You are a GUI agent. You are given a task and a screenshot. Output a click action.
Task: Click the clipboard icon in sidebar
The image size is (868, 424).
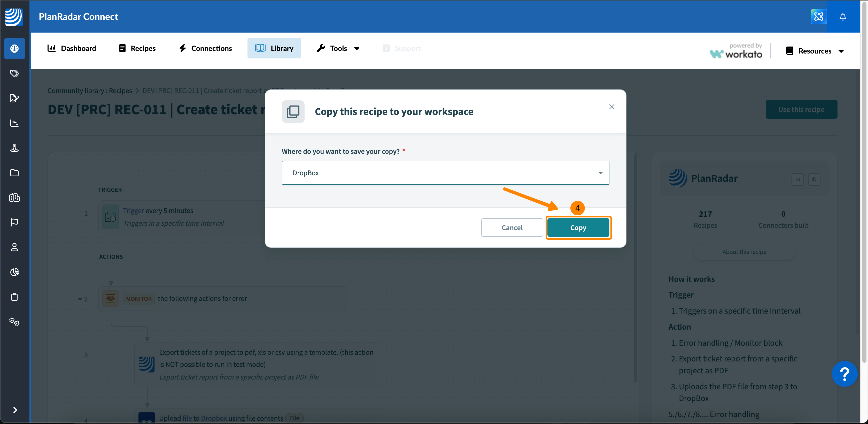(14, 297)
